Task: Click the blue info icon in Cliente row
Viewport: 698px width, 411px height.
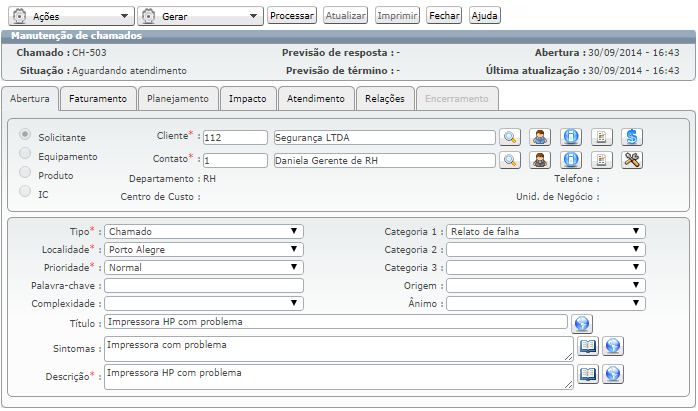Action: click(x=570, y=137)
